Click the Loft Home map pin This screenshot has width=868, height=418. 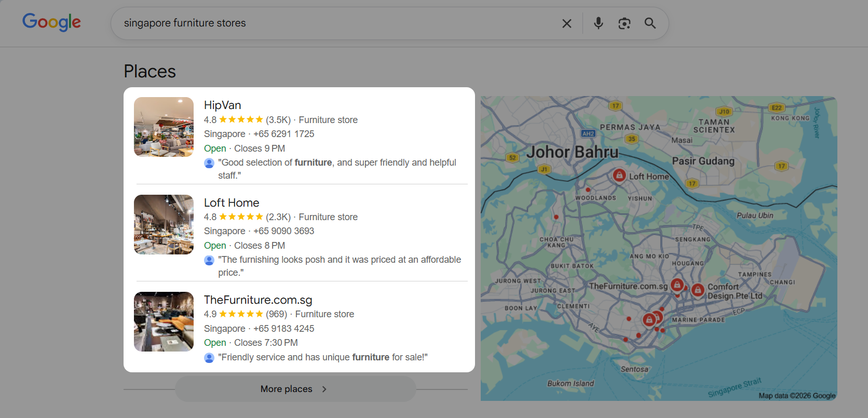(x=619, y=176)
